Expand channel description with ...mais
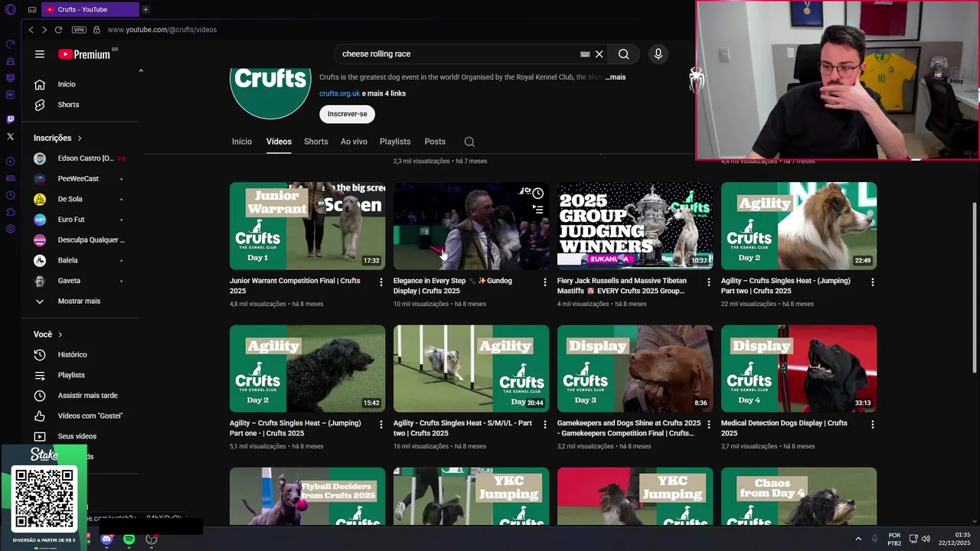Screen dimensions: 980x551 tap(616, 77)
